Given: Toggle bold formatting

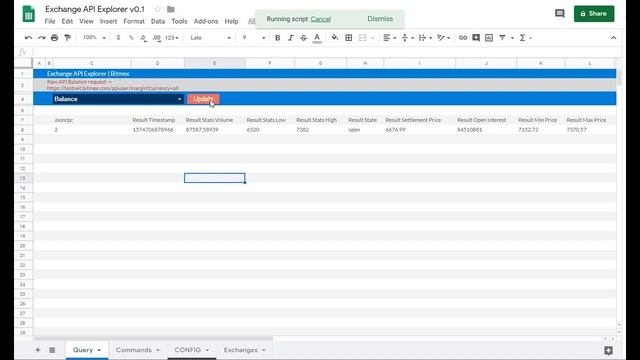Looking at the screenshot, I should pyautogui.click(x=278, y=38).
